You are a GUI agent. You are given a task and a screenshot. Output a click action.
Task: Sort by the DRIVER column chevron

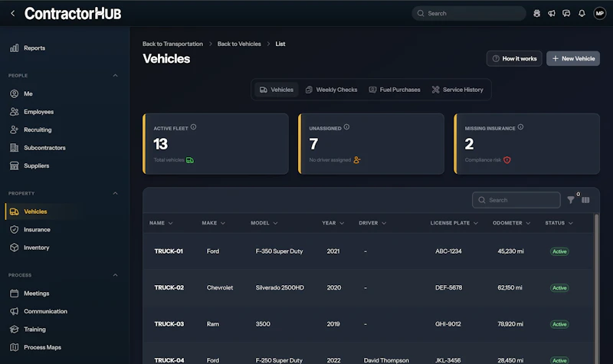tap(384, 223)
